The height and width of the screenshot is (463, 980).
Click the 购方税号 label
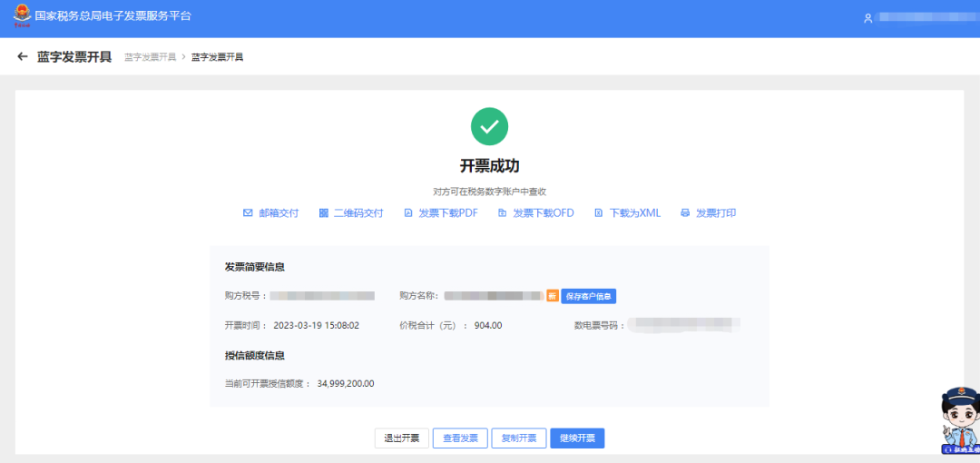click(x=246, y=296)
